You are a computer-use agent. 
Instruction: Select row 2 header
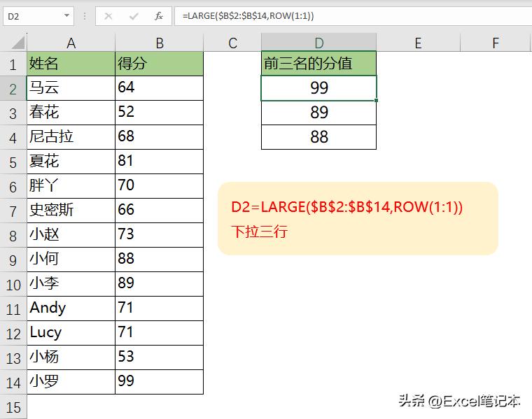(13, 88)
